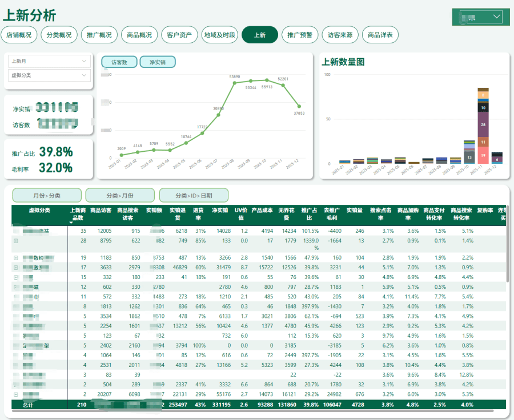Image resolution: width=514 pixels, height=420 pixels.
Task: Open the 店铺概况 tab
Action: point(19,35)
